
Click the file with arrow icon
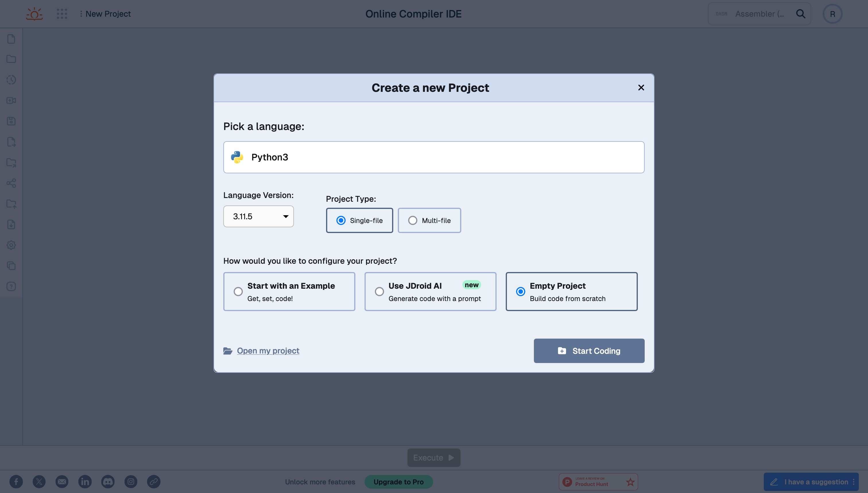pos(11,142)
